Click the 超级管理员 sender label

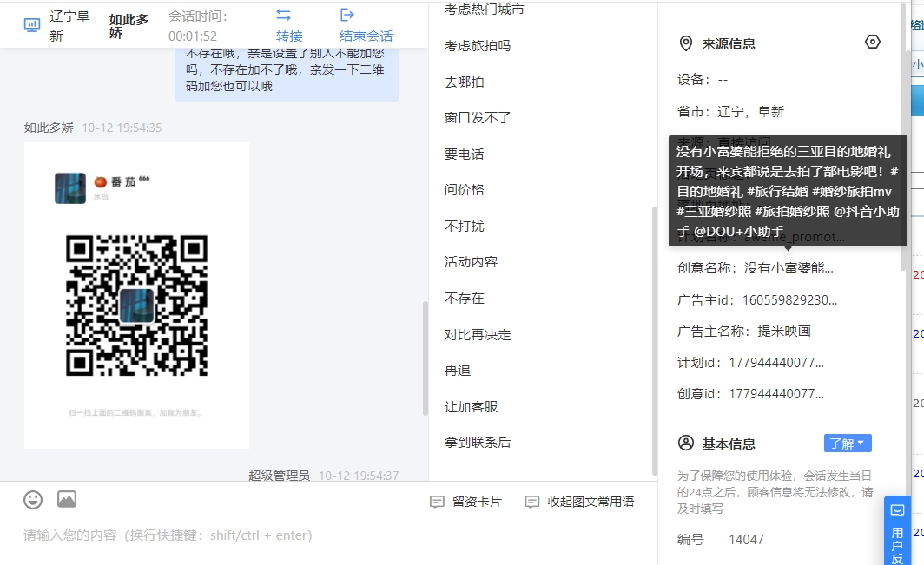point(279,476)
